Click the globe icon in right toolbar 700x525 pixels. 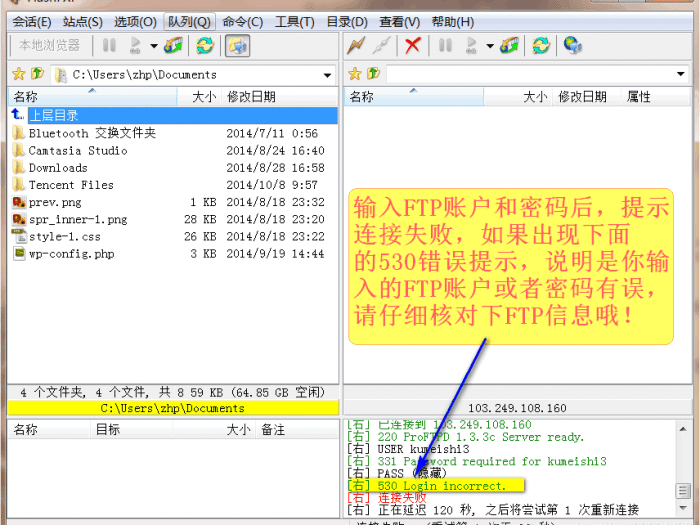click(x=572, y=46)
